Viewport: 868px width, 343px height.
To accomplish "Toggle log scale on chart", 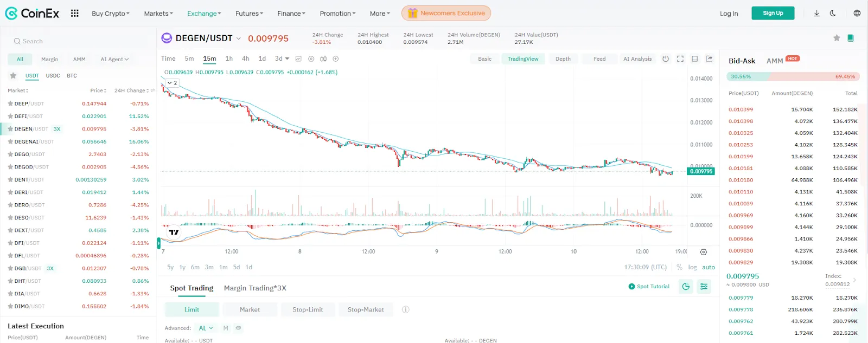I will tap(692, 267).
